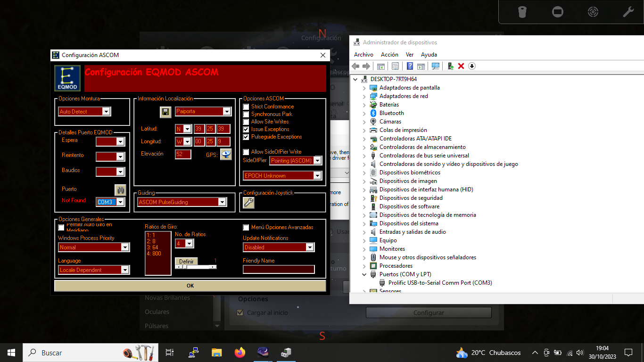This screenshot has height=362, width=644.
Task: Uncheck Issue Exceptions checkbox
Action: pos(246,129)
